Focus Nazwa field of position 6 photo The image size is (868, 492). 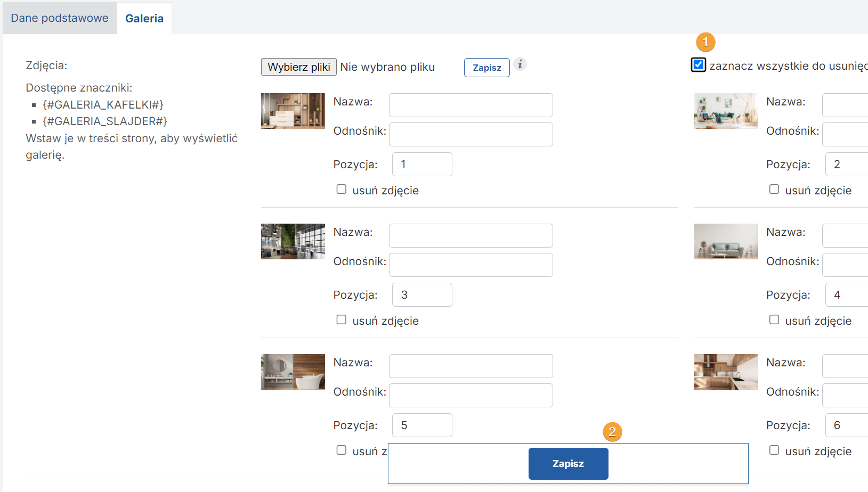(845, 366)
